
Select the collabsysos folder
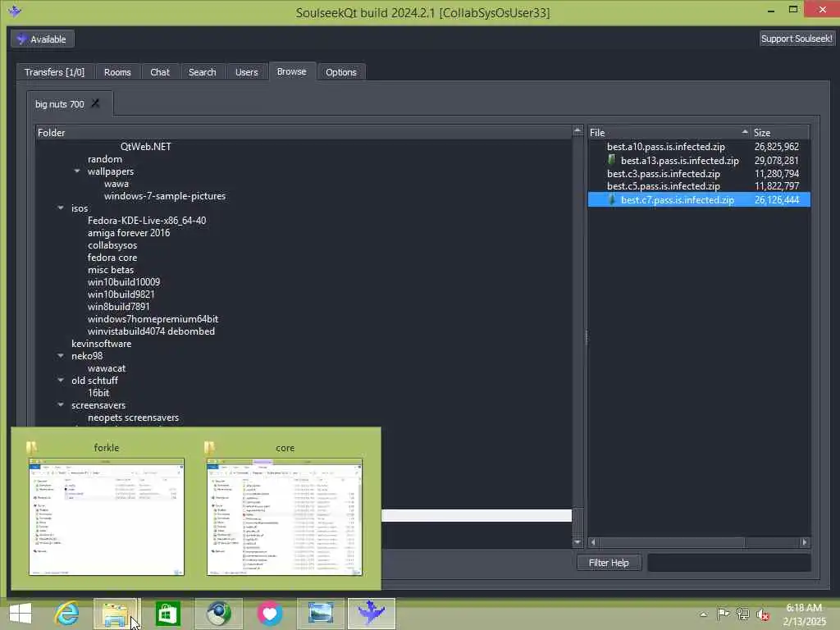point(112,245)
